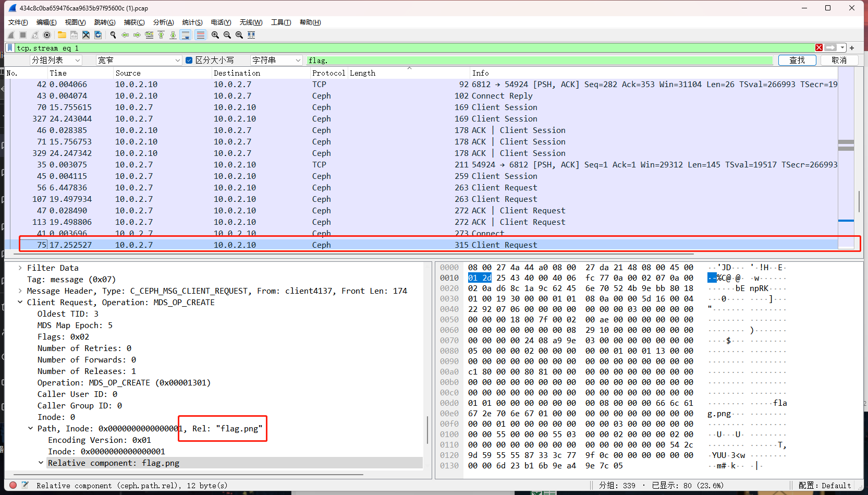Open the go to specific packet tool
The width and height of the screenshot is (868, 495).
(149, 35)
